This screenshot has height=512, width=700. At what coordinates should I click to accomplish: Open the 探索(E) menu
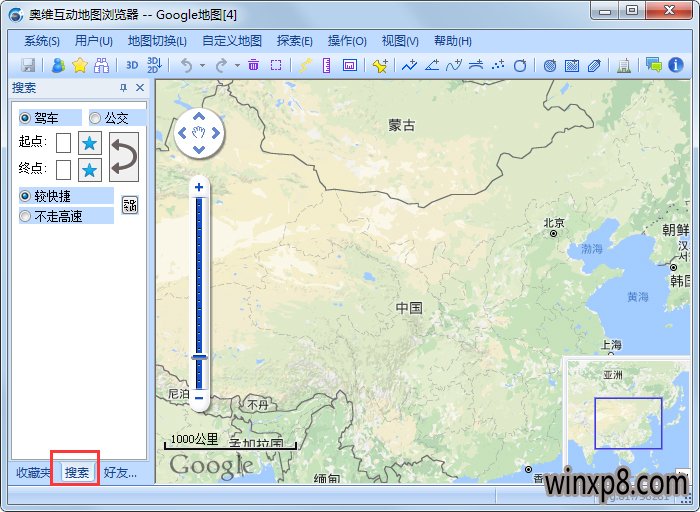(x=294, y=41)
